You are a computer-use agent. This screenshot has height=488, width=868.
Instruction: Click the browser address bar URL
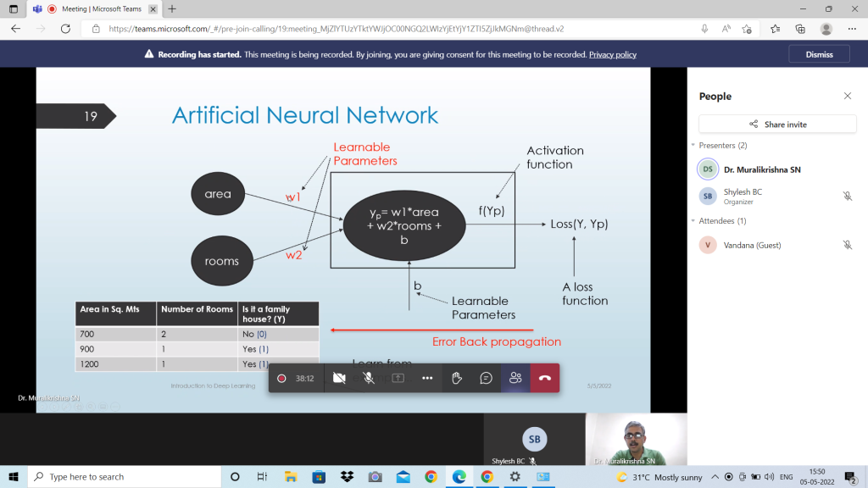pyautogui.click(x=339, y=29)
